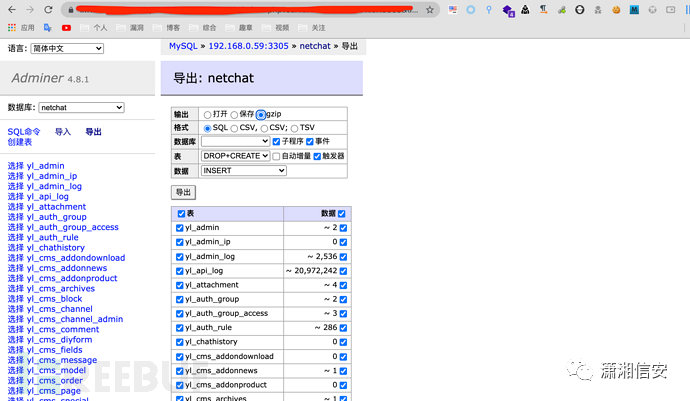
Task: Open the 导出 sidebar link
Action: (93, 132)
